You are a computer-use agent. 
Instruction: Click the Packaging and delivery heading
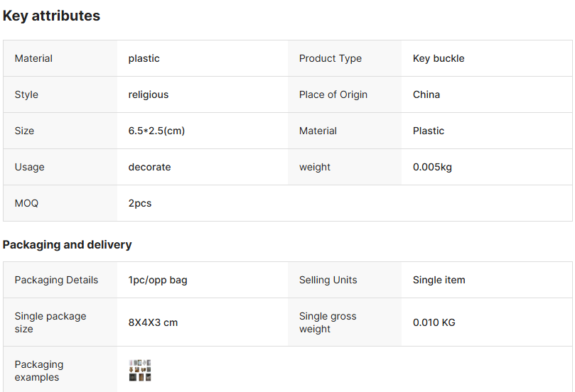(x=67, y=244)
